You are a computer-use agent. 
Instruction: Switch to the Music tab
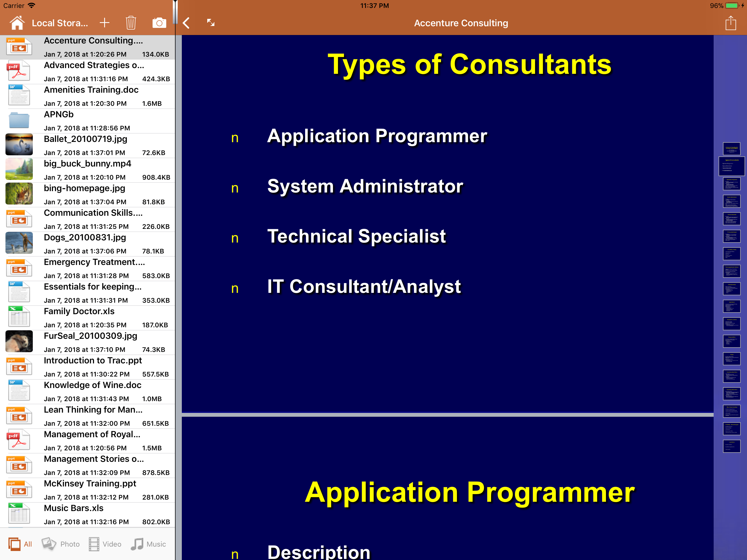pyautogui.click(x=148, y=544)
